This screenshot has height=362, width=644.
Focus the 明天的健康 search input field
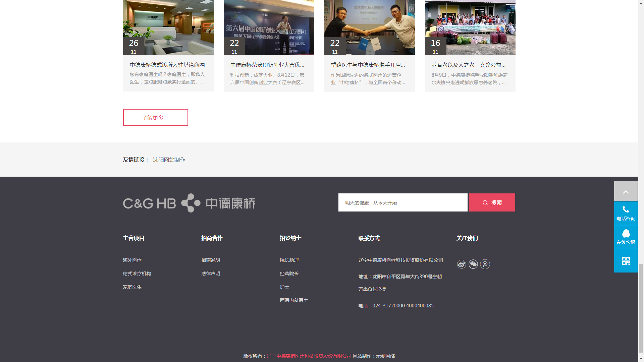pyautogui.click(x=403, y=202)
